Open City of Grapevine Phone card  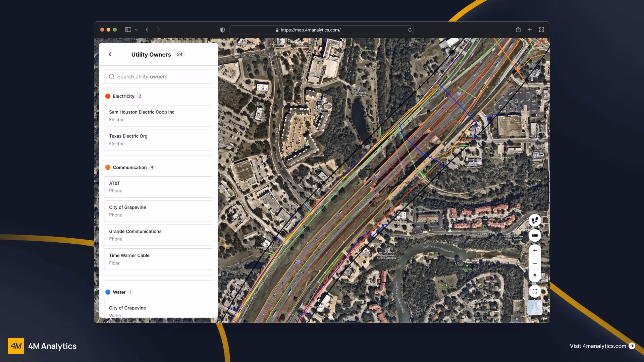pyautogui.click(x=158, y=211)
